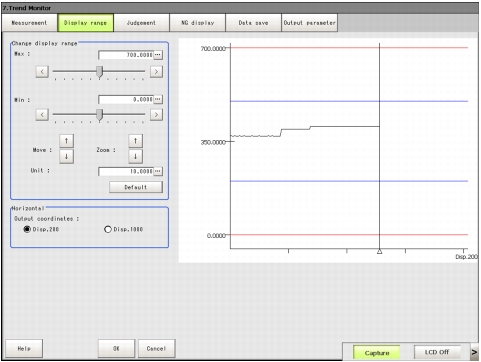The image size is (481, 362).
Task: Increase Min with right arrow button
Action: (156, 115)
